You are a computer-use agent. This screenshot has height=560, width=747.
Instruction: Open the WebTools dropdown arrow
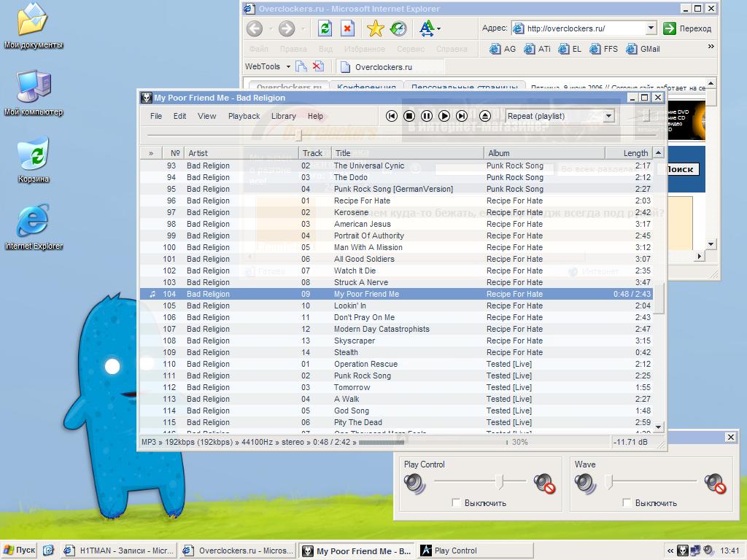[x=288, y=66]
